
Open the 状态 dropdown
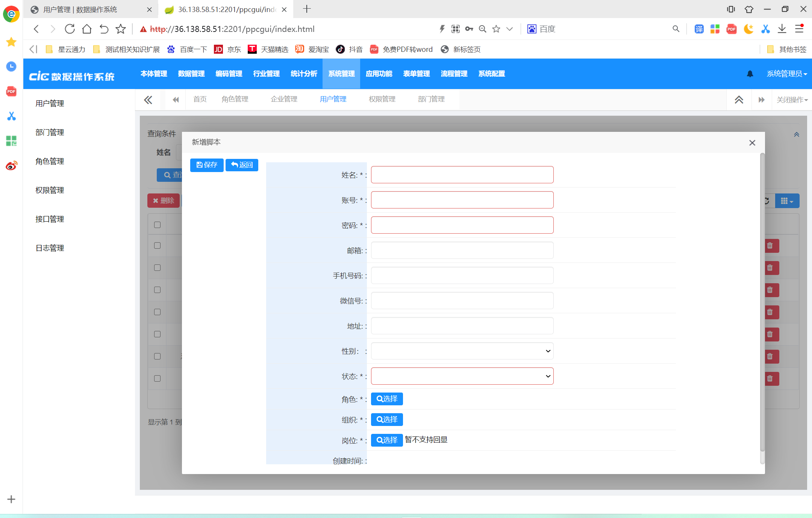coord(462,376)
